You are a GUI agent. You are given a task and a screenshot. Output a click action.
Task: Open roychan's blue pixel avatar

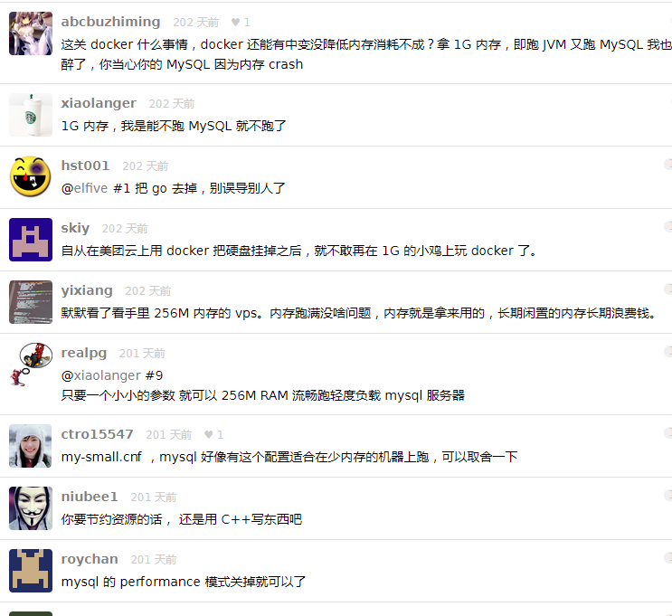click(x=31, y=571)
